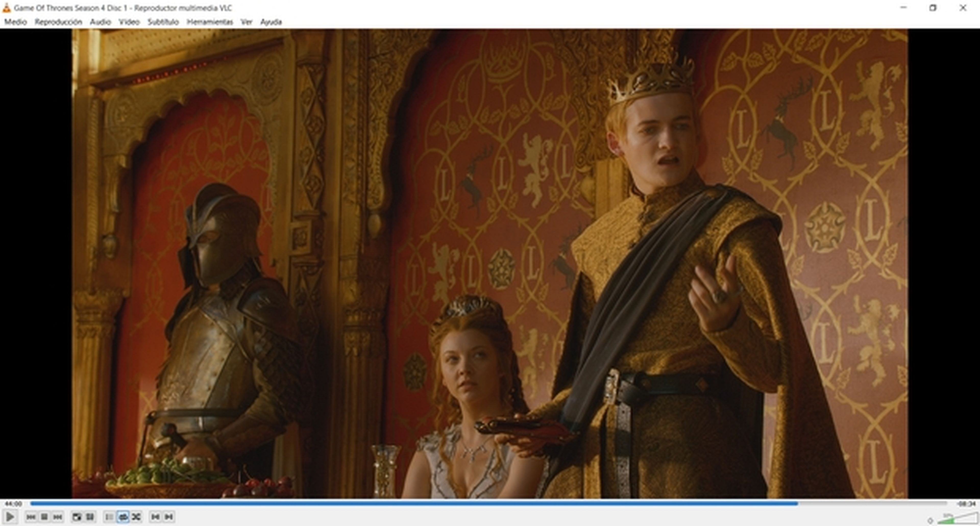Jump to previous chapter
The image size is (980, 526).
[155, 517]
